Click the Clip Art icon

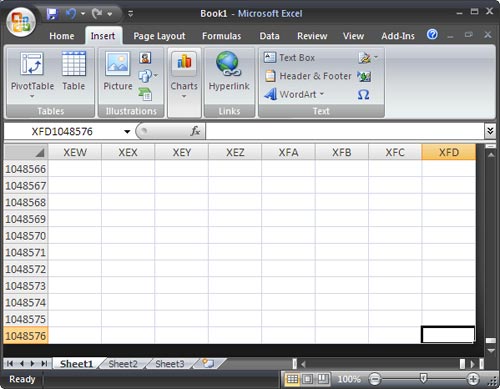click(145, 58)
